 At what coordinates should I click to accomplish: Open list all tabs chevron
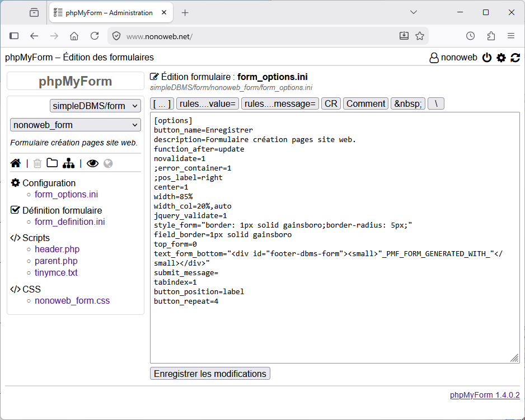pos(414,12)
